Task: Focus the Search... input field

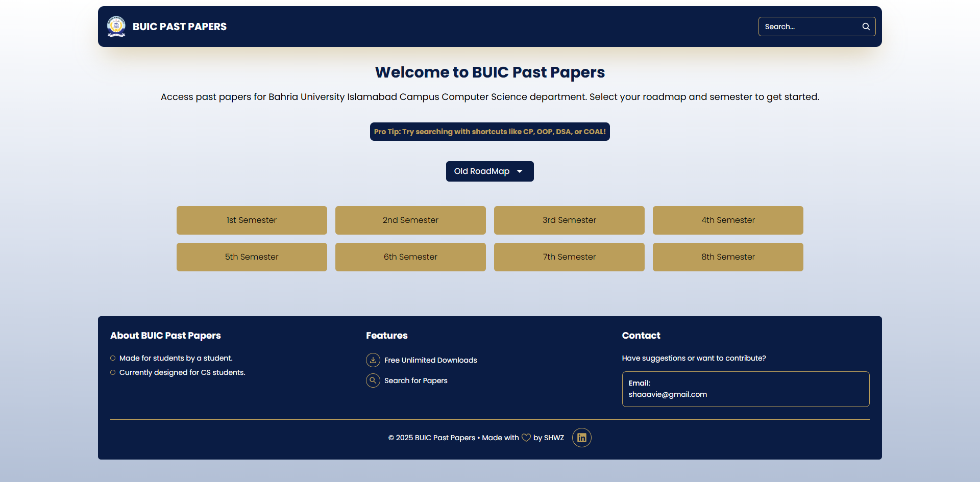Action: [817, 27]
